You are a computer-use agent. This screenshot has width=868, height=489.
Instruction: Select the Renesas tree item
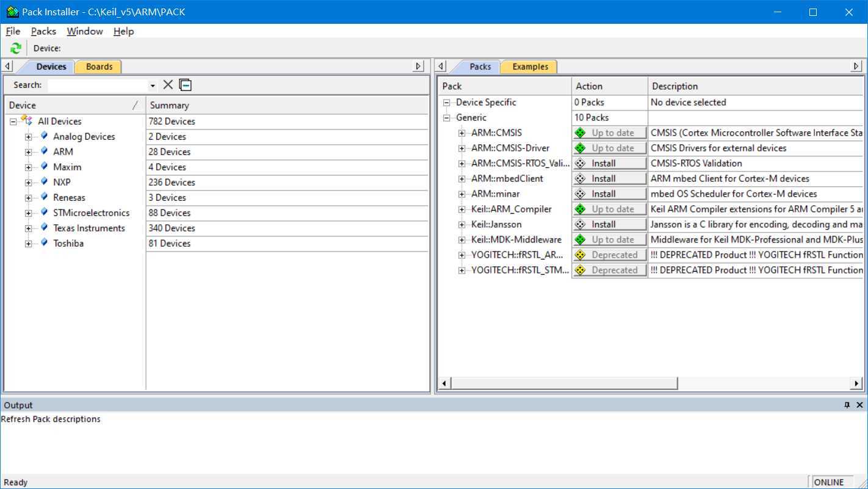click(69, 197)
